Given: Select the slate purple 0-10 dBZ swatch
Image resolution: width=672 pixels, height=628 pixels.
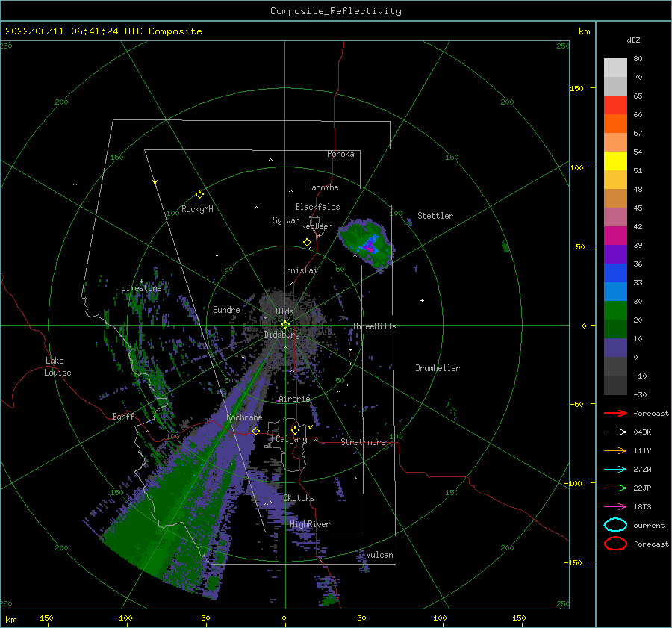Looking at the screenshot, I should click(615, 348).
